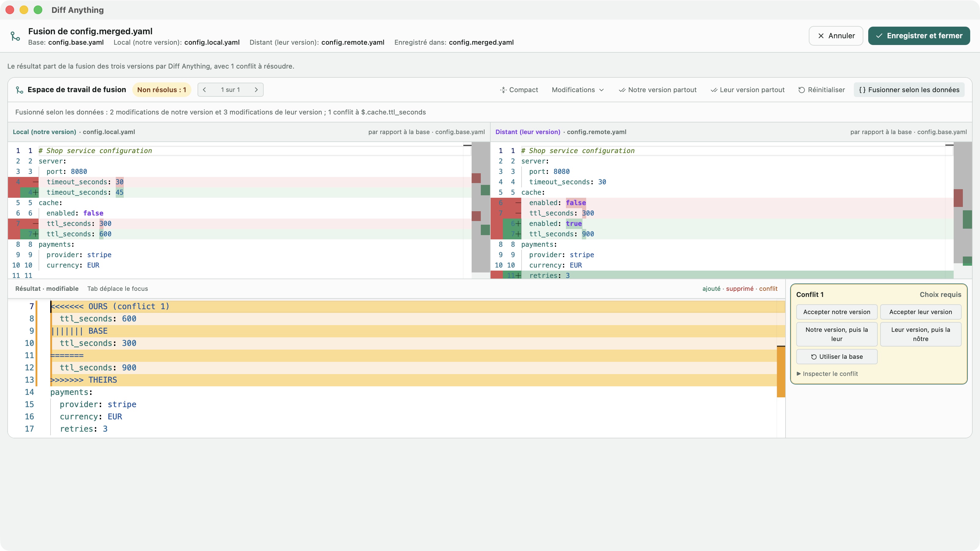Click the X icon in Annuler button
Screen dimensions: 980x551
821,36
